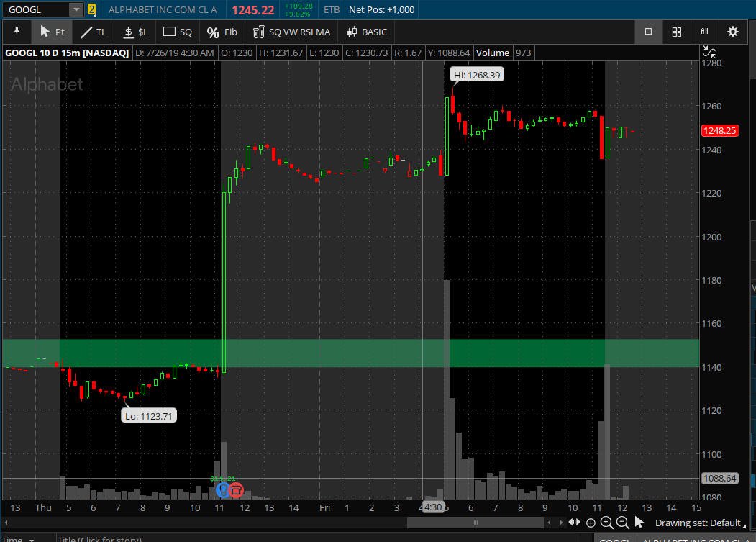Image resolution: width=756 pixels, height=542 pixels.
Task: Click the zoom out magnifier icon
Action: tap(622, 523)
